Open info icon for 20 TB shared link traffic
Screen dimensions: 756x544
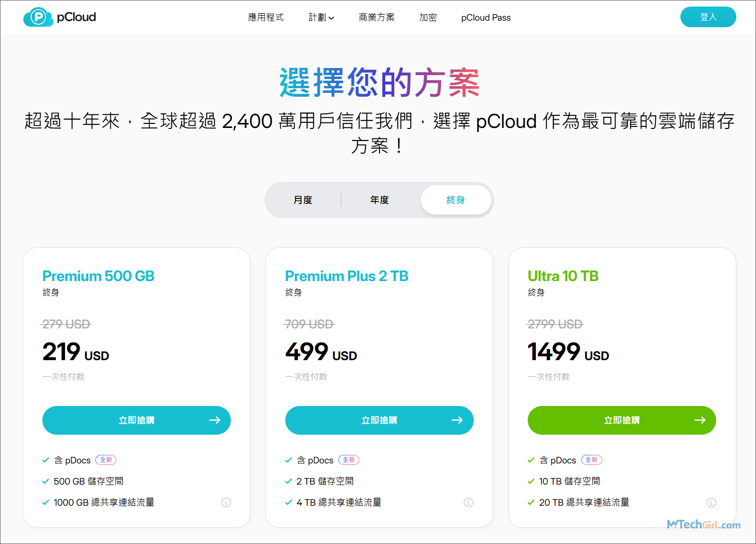pos(711,502)
